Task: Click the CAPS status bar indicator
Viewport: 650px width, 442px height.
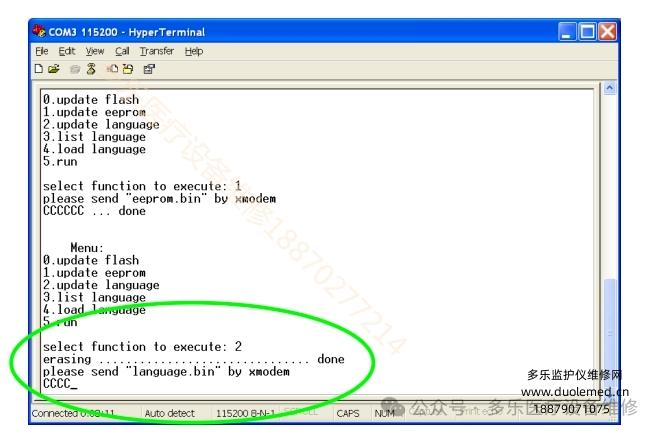Action: [348, 412]
